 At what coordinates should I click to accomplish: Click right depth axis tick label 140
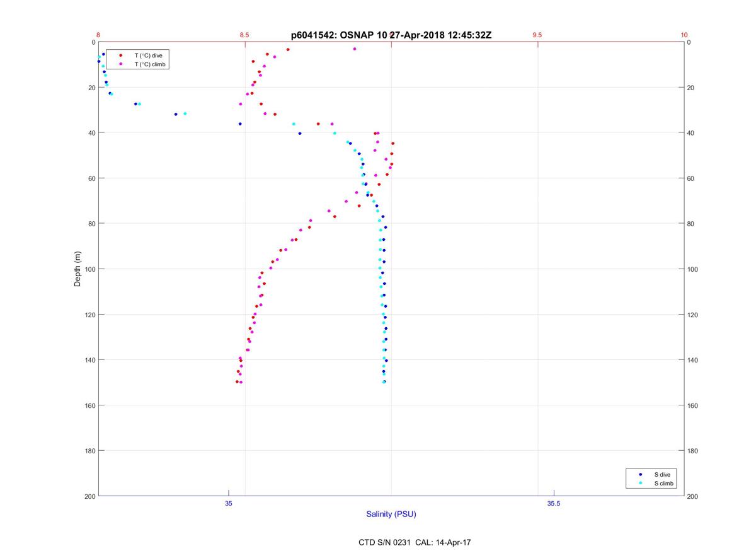click(693, 360)
